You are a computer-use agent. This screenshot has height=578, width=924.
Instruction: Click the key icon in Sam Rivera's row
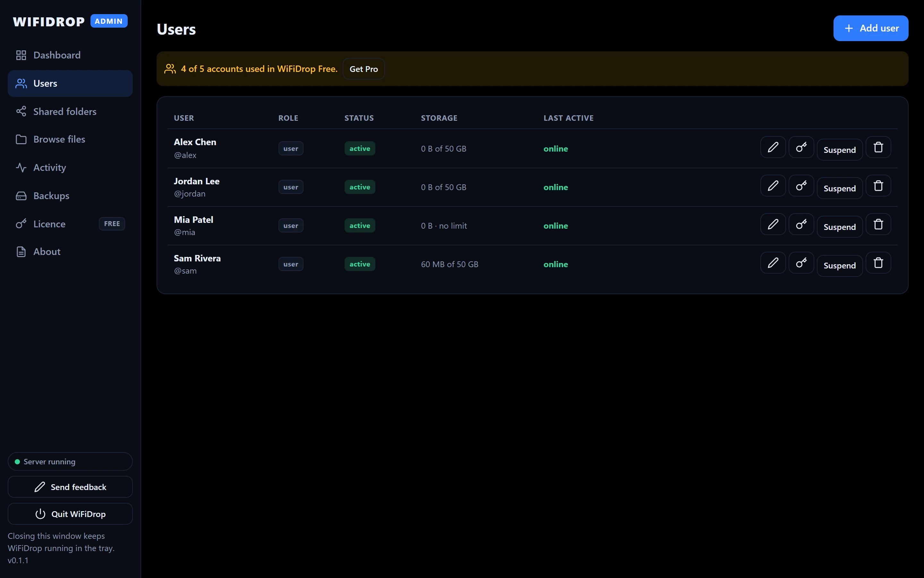coord(801,263)
